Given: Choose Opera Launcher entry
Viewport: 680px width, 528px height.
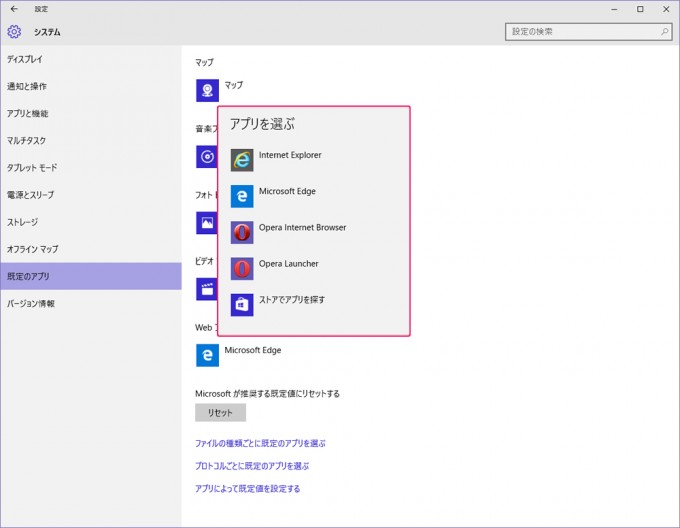Looking at the screenshot, I should (x=313, y=269).
